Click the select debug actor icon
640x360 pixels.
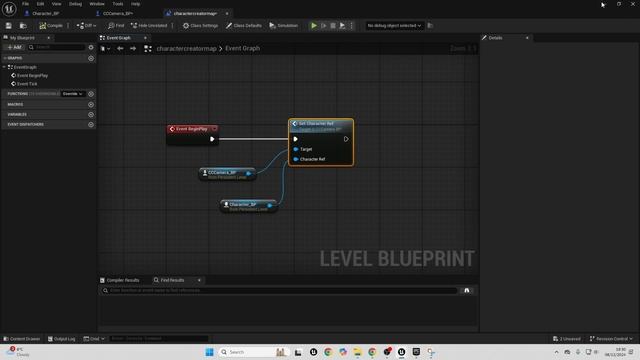click(430, 26)
